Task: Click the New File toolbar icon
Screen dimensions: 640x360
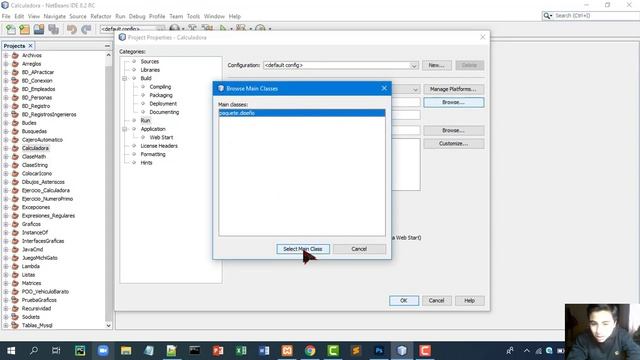Action: [11, 29]
